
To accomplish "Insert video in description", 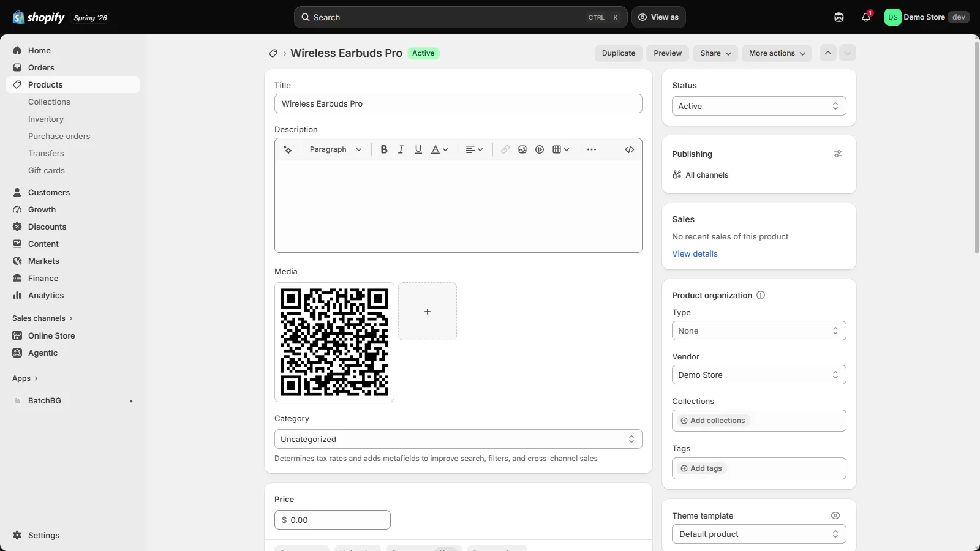I will [x=540, y=149].
